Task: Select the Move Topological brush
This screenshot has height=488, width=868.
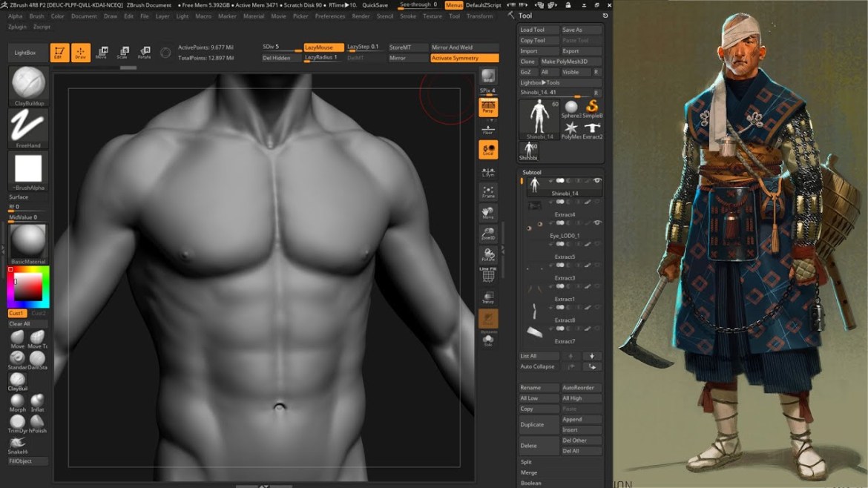Action: click(x=38, y=339)
